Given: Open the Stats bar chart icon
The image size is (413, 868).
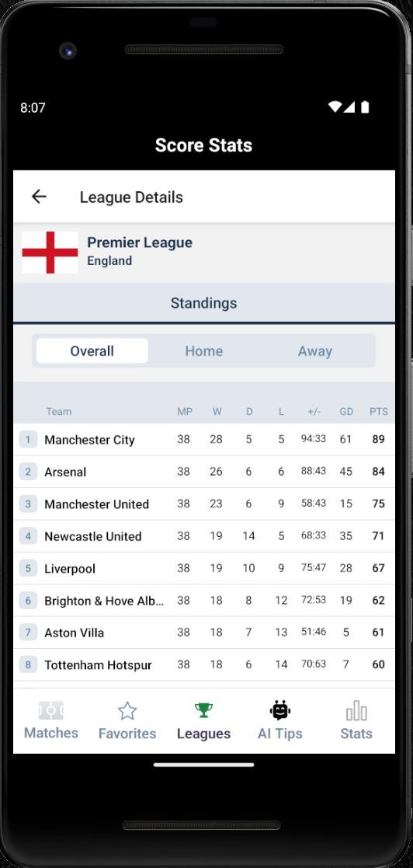Looking at the screenshot, I should [x=356, y=711].
